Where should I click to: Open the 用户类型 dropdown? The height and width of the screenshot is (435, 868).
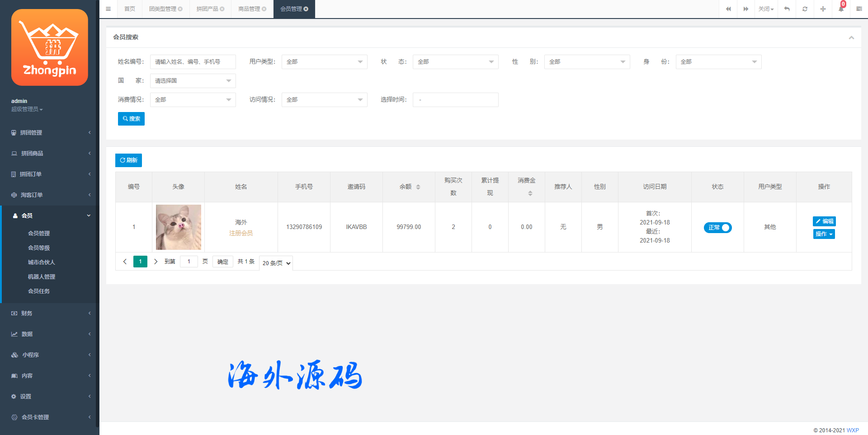[324, 62]
